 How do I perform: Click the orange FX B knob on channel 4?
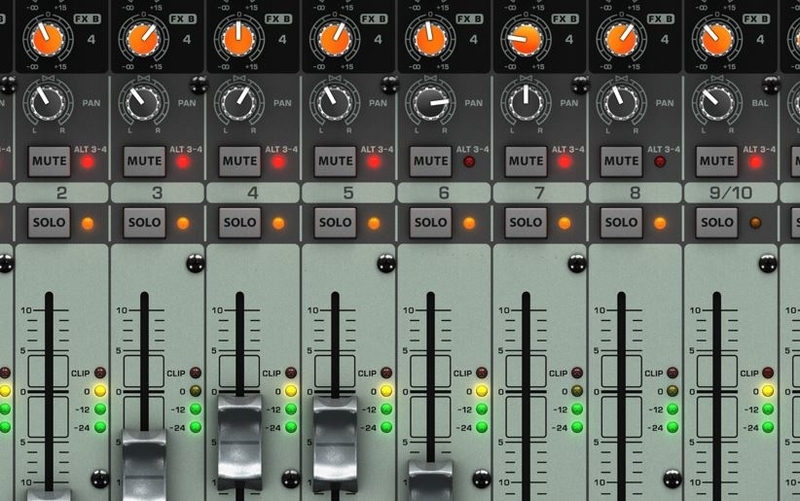pos(238,39)
